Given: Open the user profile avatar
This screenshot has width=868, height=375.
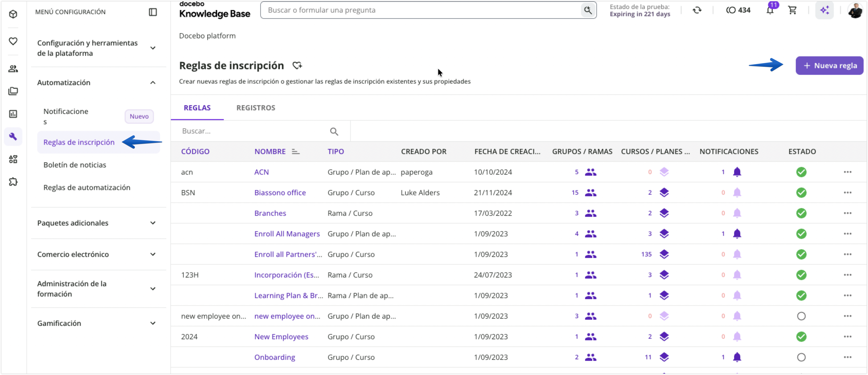Looking at the screenshot, I should pos(855,10).
